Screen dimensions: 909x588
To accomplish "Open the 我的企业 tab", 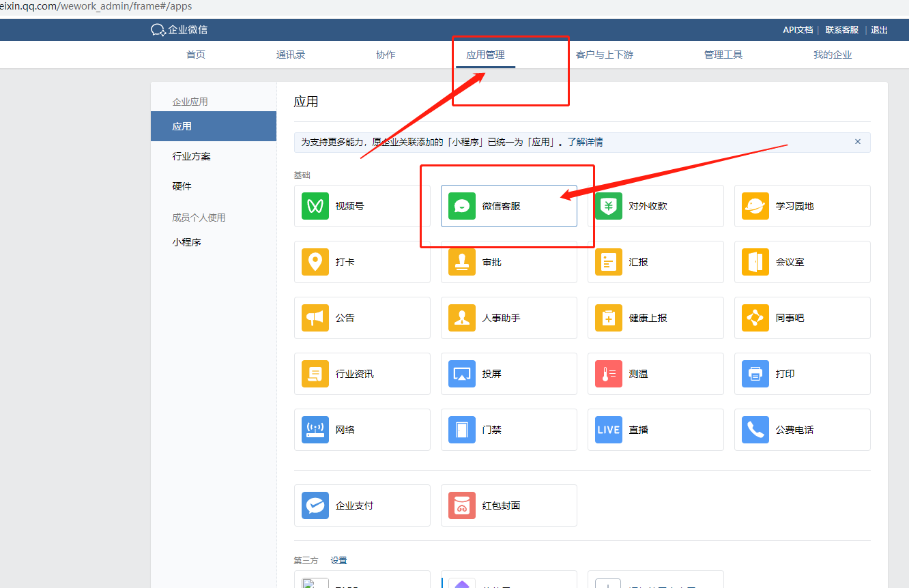I will 833,55.
